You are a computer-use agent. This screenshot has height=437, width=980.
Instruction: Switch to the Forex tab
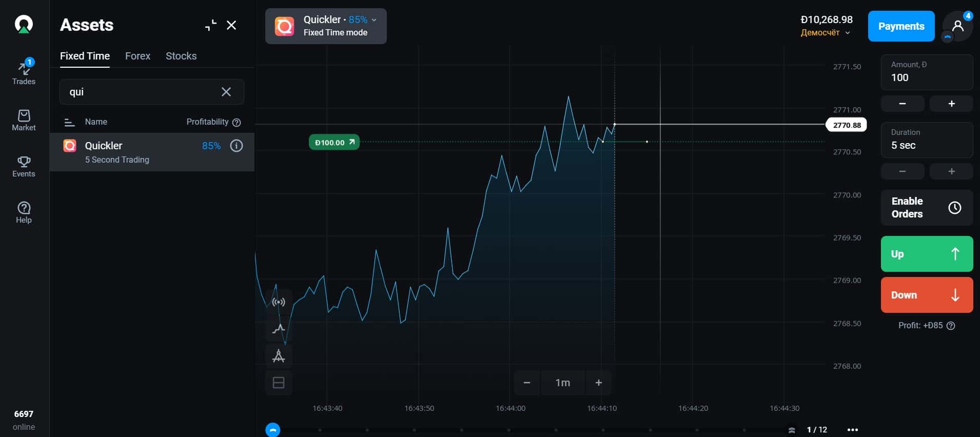coord(138,56)
